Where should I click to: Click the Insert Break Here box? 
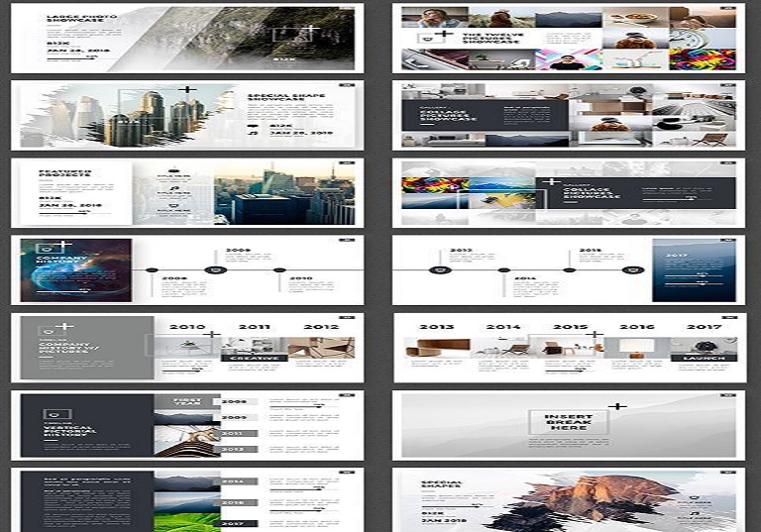click(x=568, y=421)
